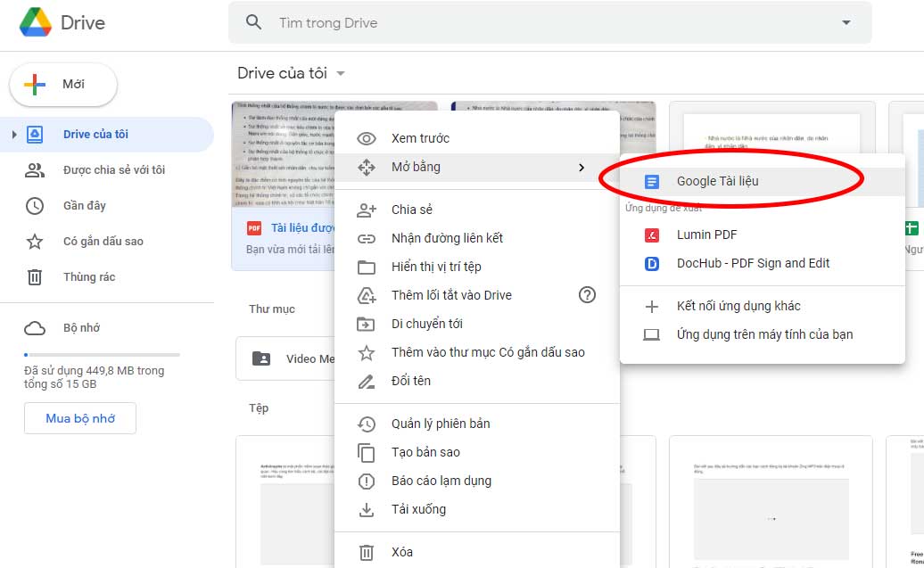Click the search magnifier icon
The height and width of the screenshot is (568, 924).
(254, 22)
